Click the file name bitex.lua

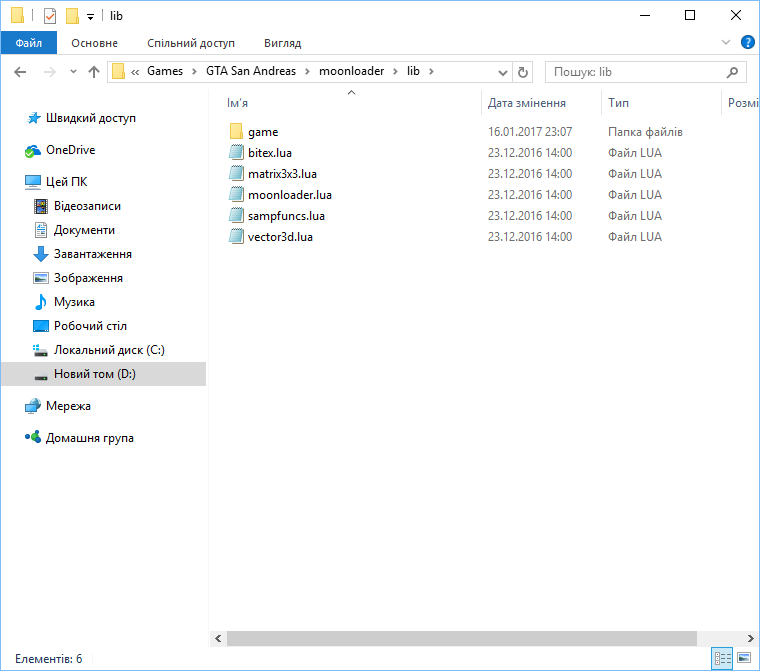tap(270, 153)
